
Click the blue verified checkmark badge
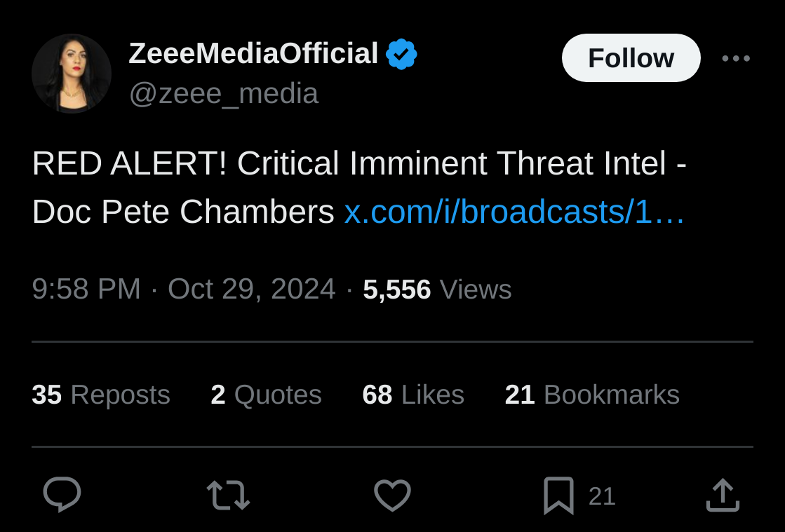tap(401, 54)
